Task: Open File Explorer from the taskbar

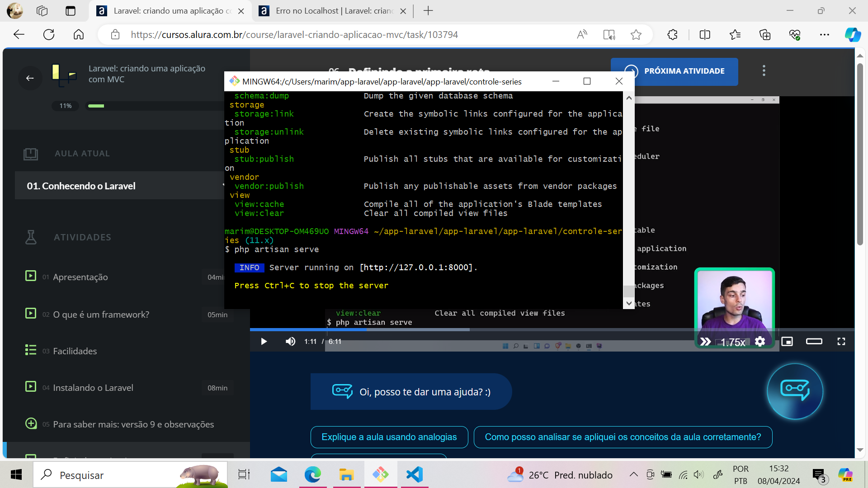Action: click(346, 475)
